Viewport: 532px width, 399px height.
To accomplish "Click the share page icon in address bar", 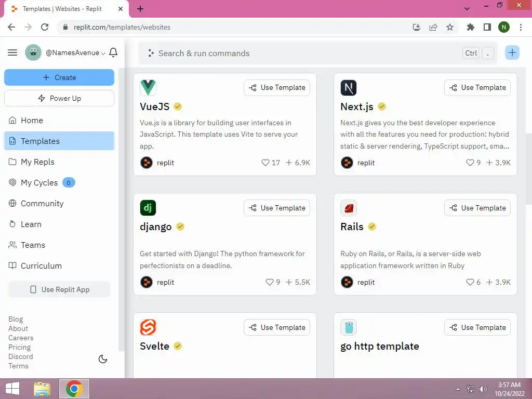I will pos(433,27).
